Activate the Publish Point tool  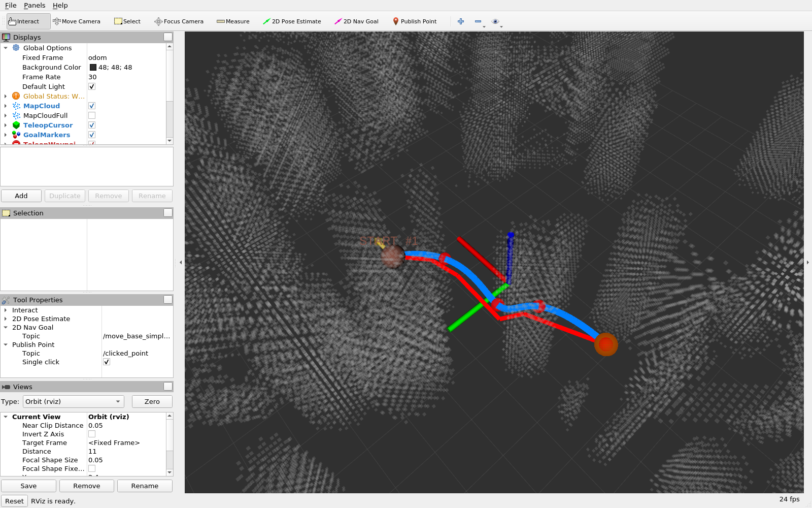point(415,21)
